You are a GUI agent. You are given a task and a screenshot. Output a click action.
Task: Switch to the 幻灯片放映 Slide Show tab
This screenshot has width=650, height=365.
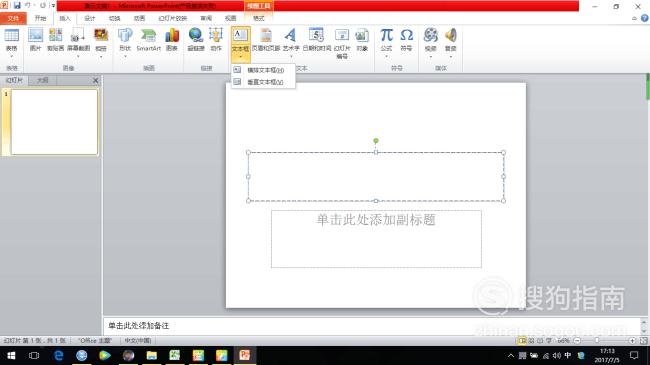172,18
